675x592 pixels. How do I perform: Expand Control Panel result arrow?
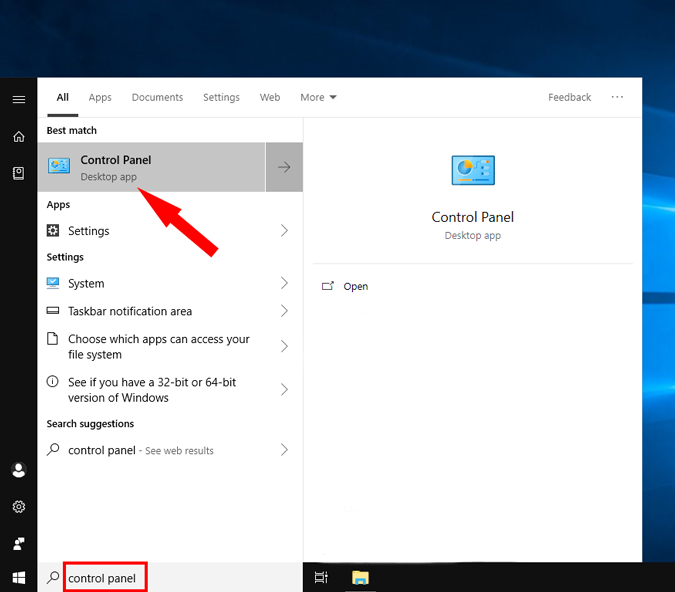tap(284, 167)
